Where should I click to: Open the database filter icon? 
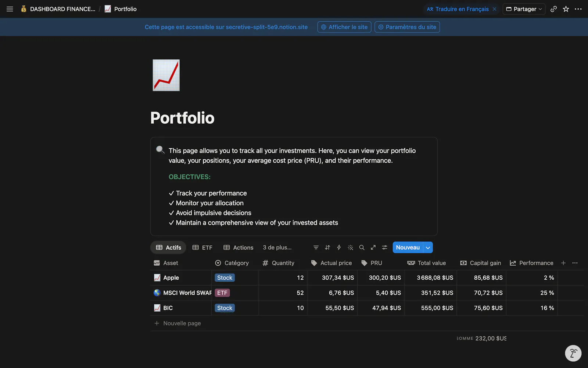(x=316, y=248)
